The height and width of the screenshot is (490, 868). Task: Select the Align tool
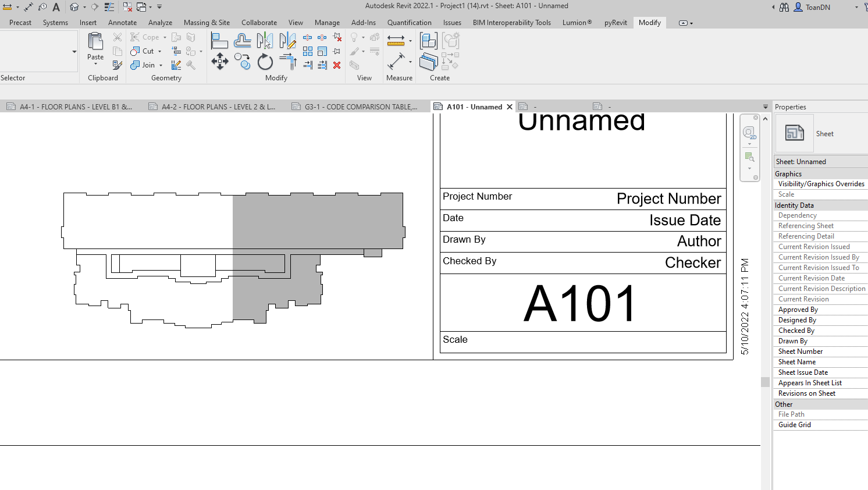[219, 40]
